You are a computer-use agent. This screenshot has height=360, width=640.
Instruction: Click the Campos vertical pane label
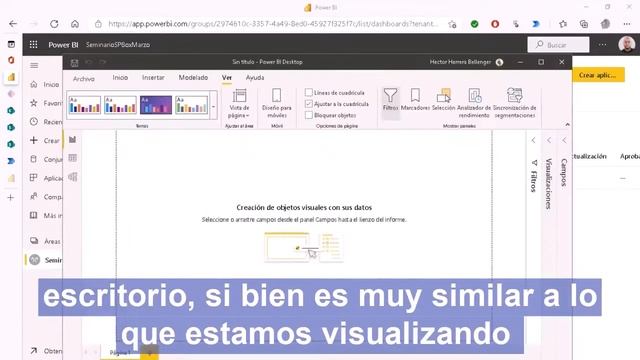[x=564, y=173]
